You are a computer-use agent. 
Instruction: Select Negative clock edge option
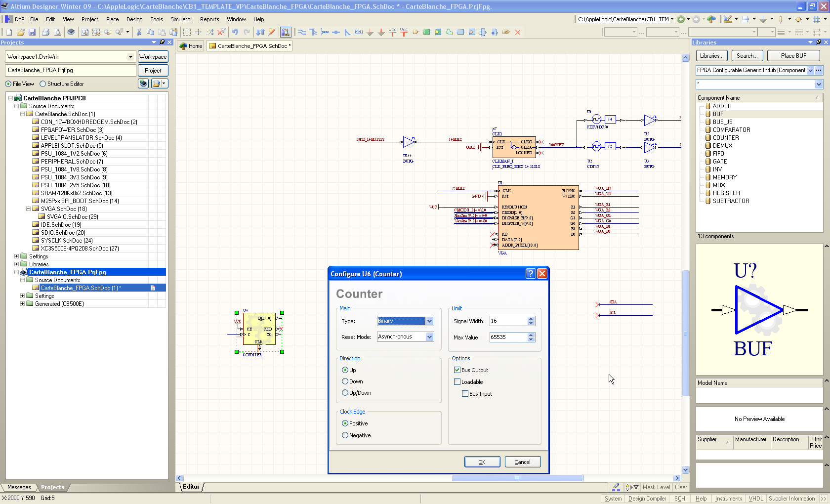coord(345,435)
